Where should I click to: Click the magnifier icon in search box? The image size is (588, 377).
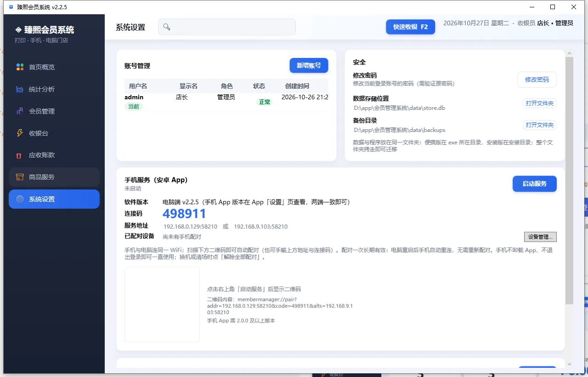tap(167, 27)
